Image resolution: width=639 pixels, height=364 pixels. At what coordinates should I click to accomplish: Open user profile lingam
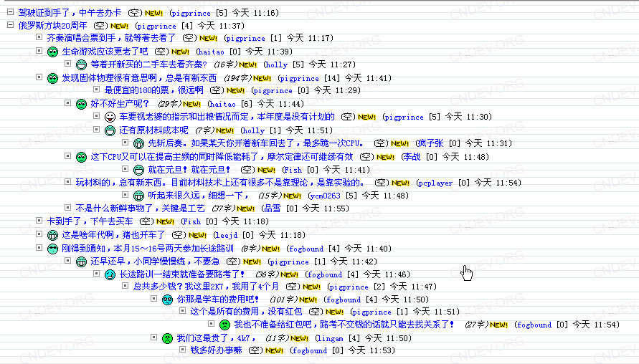331,339
